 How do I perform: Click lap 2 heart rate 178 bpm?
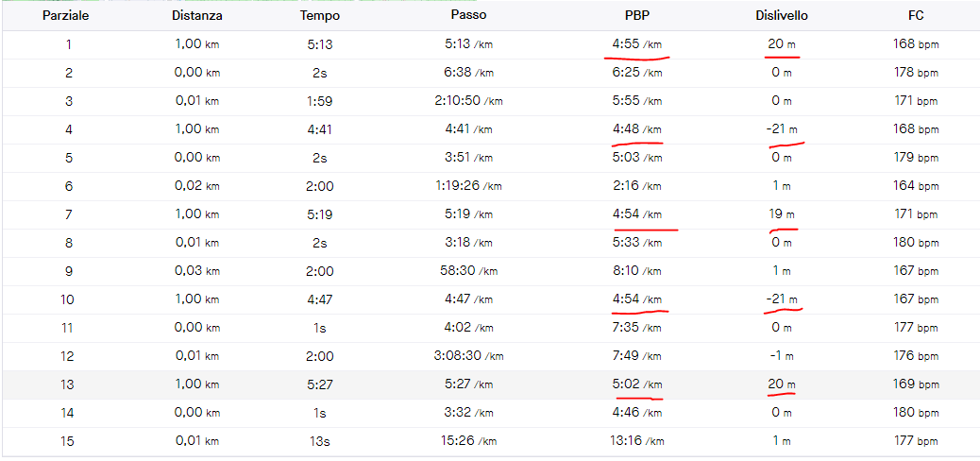click(x=916, y=73)
